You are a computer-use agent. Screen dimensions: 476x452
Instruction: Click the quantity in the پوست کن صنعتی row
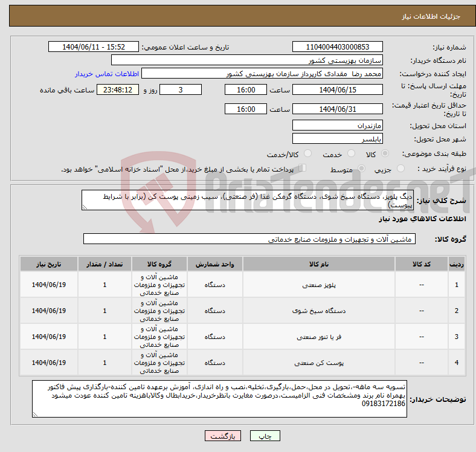click(105, 363)
